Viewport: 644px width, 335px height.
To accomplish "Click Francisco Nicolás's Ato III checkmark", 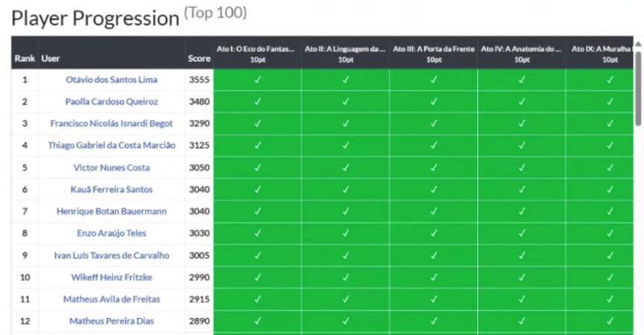I will pos(433,124).
